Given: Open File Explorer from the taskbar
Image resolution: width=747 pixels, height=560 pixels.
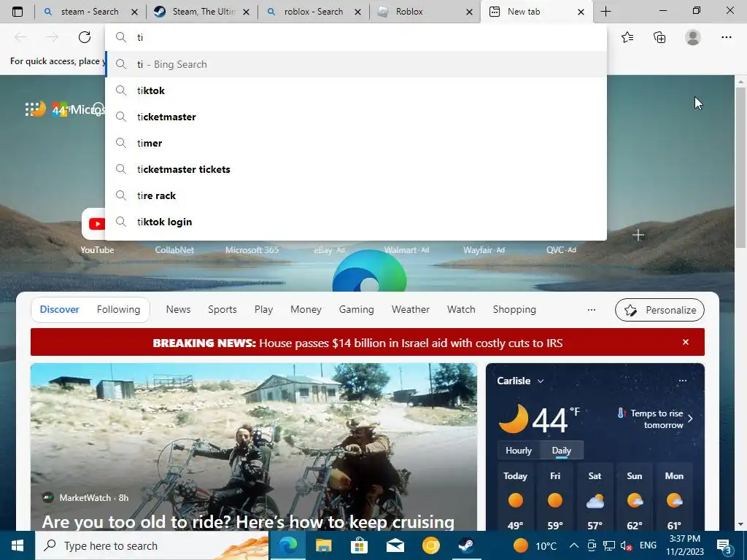Looking at the screenshot, I should pyautogui.click(x=323, y=545).
